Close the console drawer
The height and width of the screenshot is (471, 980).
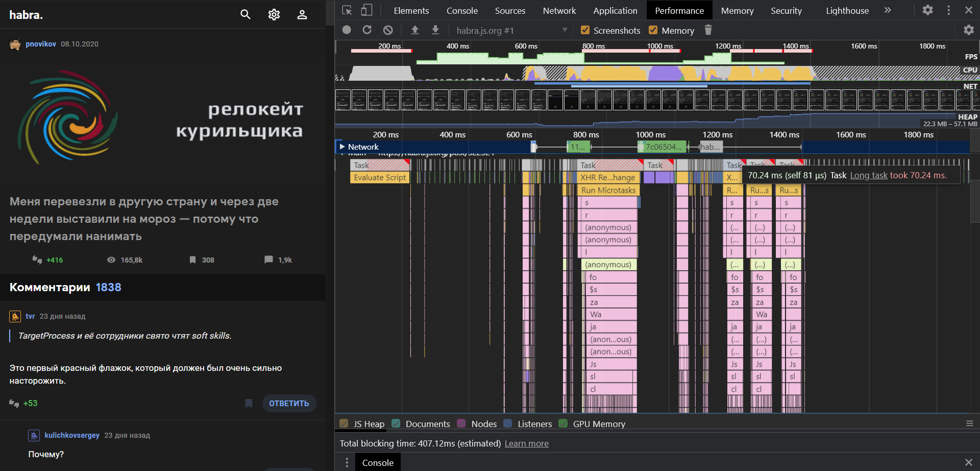coord(968,462)
